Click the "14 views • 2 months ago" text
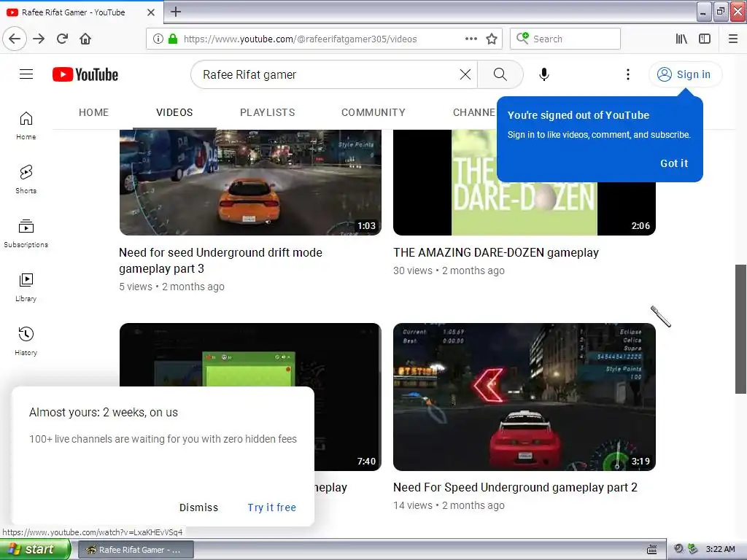Viewport: 747px width, 560px height. [x=449, y=505]
